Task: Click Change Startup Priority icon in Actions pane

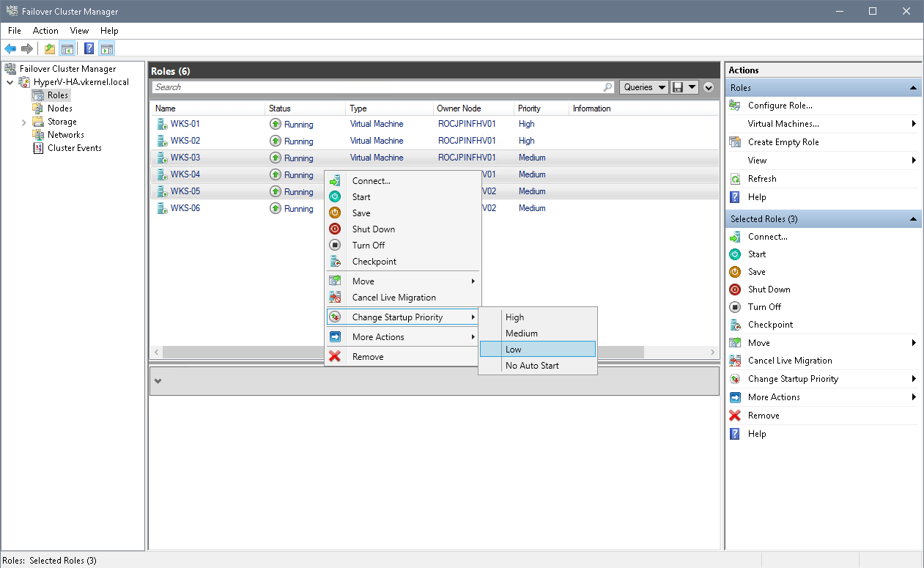Action: click(735, 379)
